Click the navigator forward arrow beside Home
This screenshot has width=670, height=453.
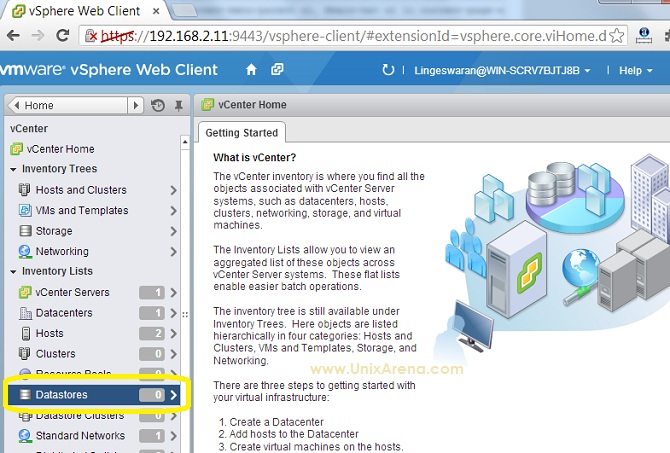click(x=135, y=105)
